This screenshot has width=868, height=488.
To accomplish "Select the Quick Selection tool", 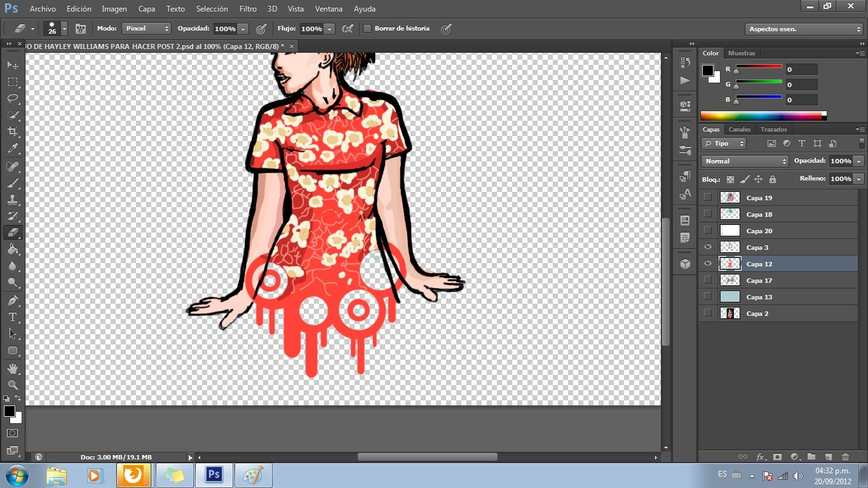I will point(13,115).
